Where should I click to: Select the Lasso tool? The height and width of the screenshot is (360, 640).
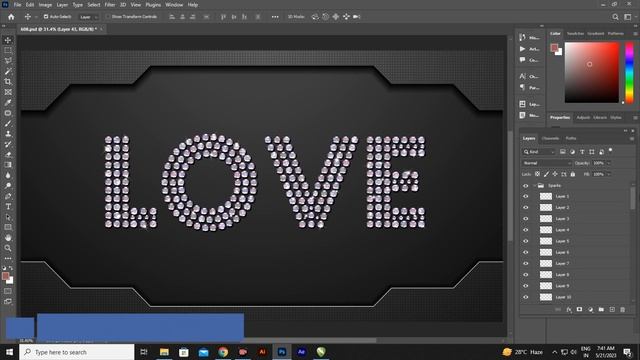(x=8, y=61)
